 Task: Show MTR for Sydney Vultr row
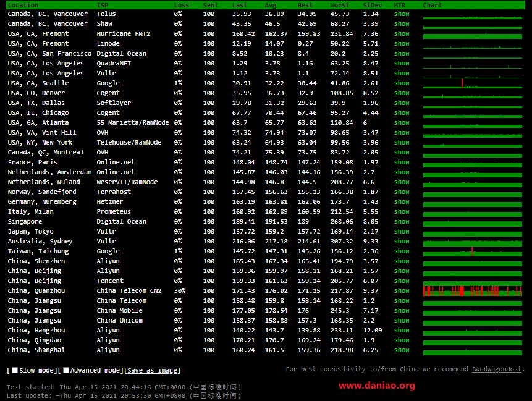(x=402, y=241)
